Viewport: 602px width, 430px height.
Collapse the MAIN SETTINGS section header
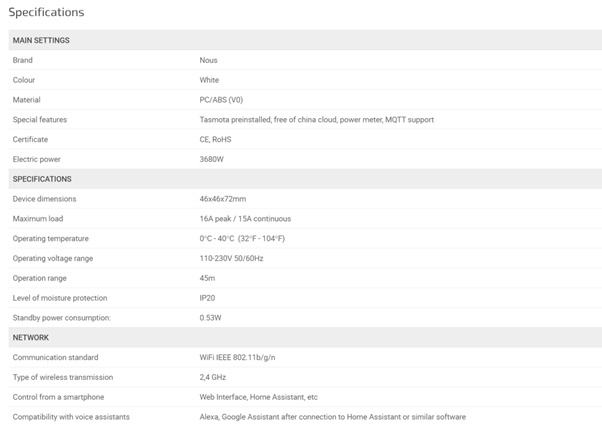pos(41,40)
